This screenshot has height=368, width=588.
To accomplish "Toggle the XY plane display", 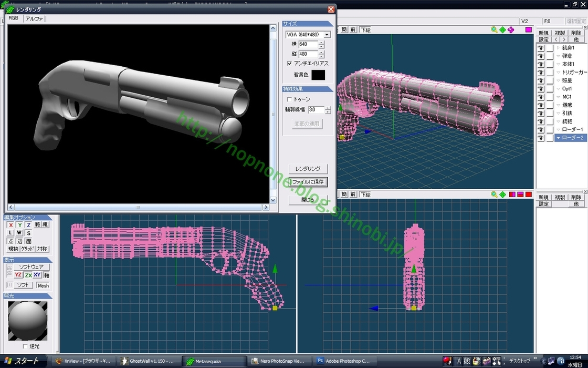I will pyautogui.click(x=37, y=275).
